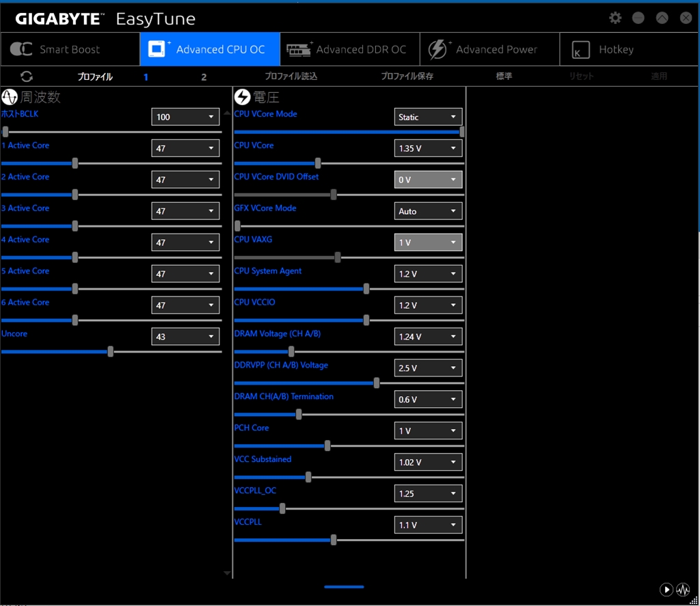Screen dimensions: 700x606
Task: Click the Uncore slider handle
Action: pos(110,352)
